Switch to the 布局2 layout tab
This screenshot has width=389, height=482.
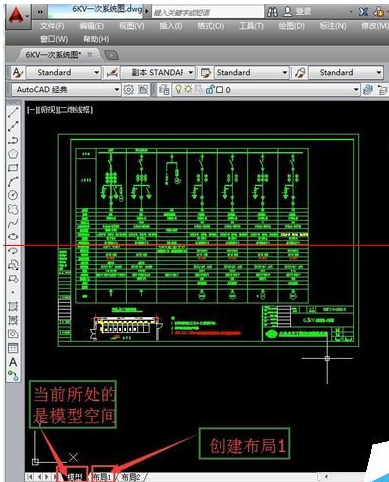pyautogui.click(x=131, y=477)
